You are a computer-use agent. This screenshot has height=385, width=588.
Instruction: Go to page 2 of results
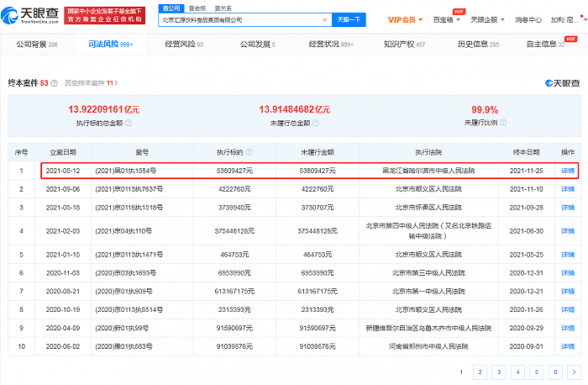click(479, 371)
